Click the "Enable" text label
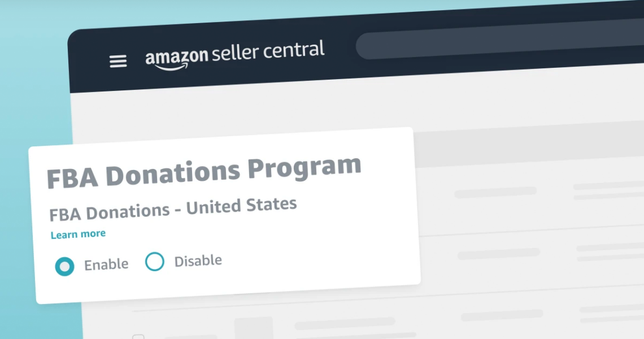 coord(106,264)
